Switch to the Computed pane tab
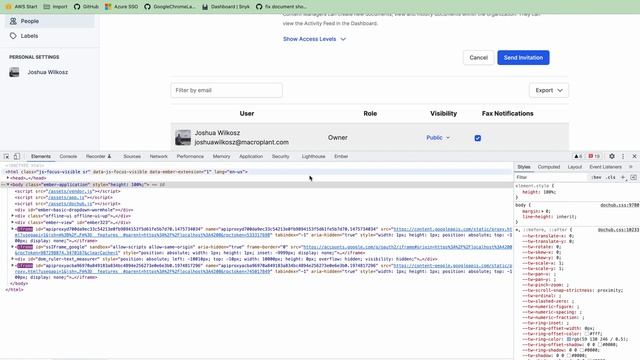 (x=549, y=167)
